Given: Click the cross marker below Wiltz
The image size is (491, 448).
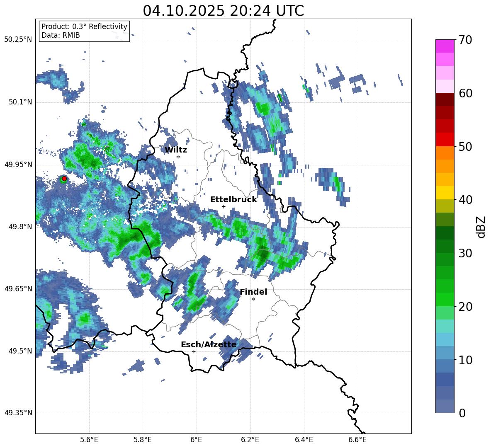Looking at the screenshot, I should [x=178, y=157].
